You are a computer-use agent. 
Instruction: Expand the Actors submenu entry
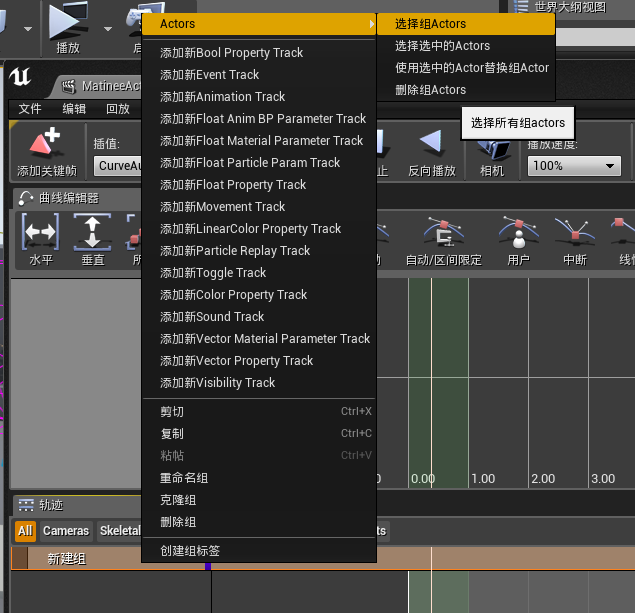(259, 24)
